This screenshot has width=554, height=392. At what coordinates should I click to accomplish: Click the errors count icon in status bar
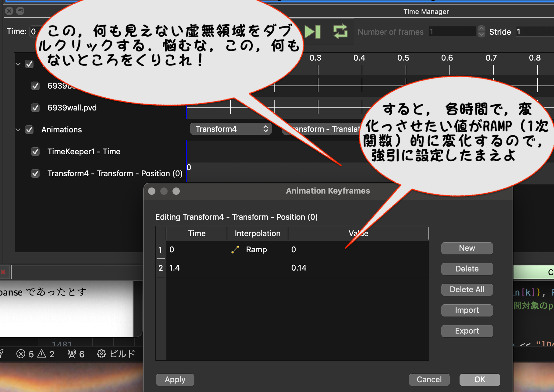coord(21,354)
